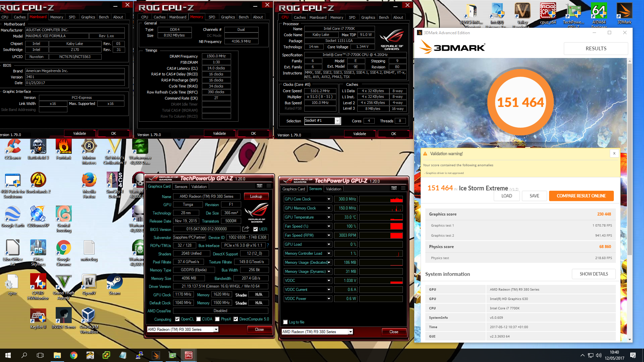Open the Valley Benchmark desktop icon
The width and height of the screenshot is (644, 362).
(x=522, y=15)
